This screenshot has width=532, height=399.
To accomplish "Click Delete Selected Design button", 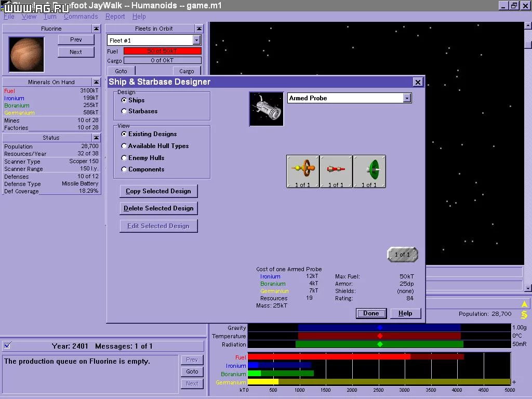I will (x=158, y=208).
